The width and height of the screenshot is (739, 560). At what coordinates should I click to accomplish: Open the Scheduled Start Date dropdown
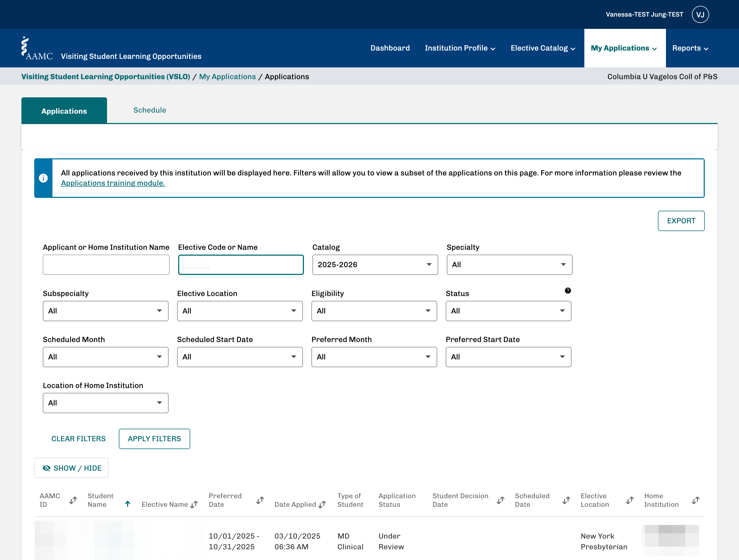(x=240, y=357)
